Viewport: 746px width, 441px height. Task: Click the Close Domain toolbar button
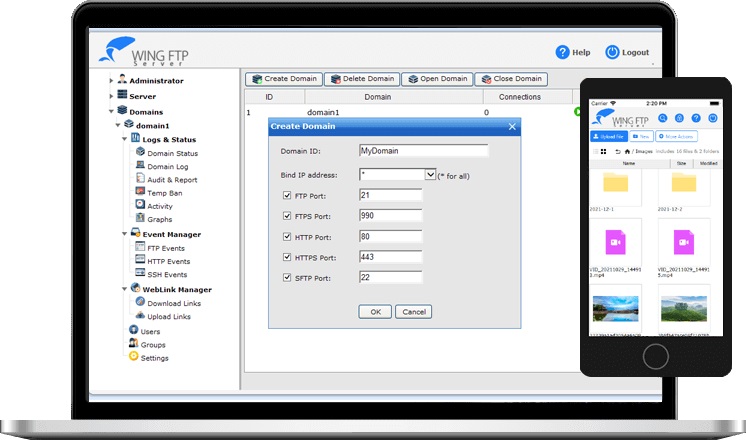[511, 79]
